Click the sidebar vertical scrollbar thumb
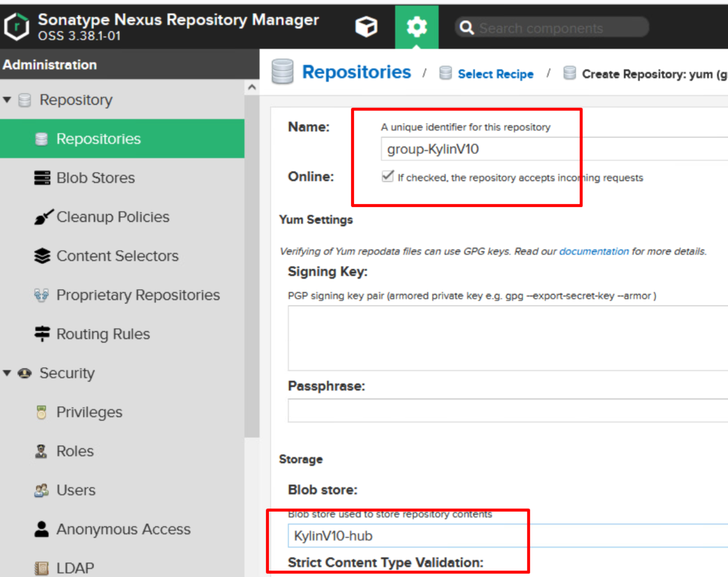Viewport: 728px width, 577px height. tap(252, 266)
